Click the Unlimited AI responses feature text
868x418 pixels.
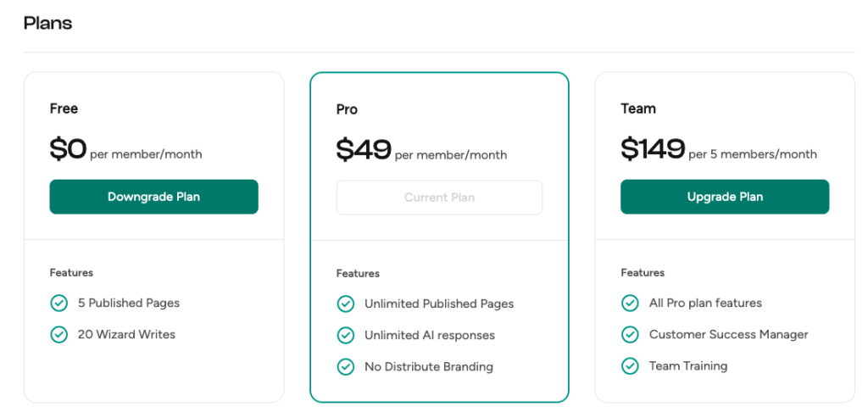click(x=429, y=335)
